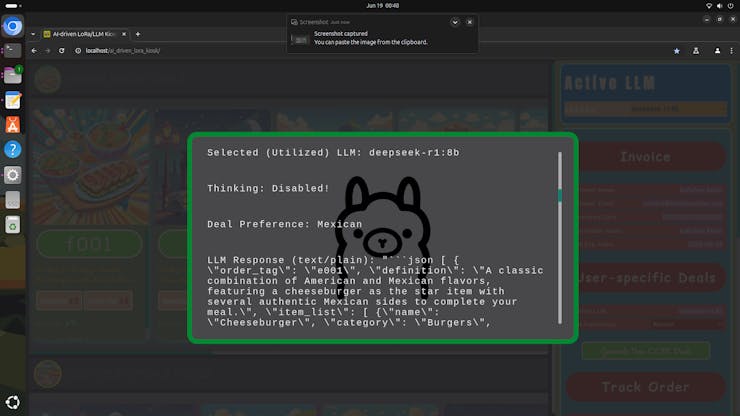The height and width of the screenshot is (416, 740).
Task: Bookmark this page with the star
Action: pyautogui.click(x=677, y=51)
